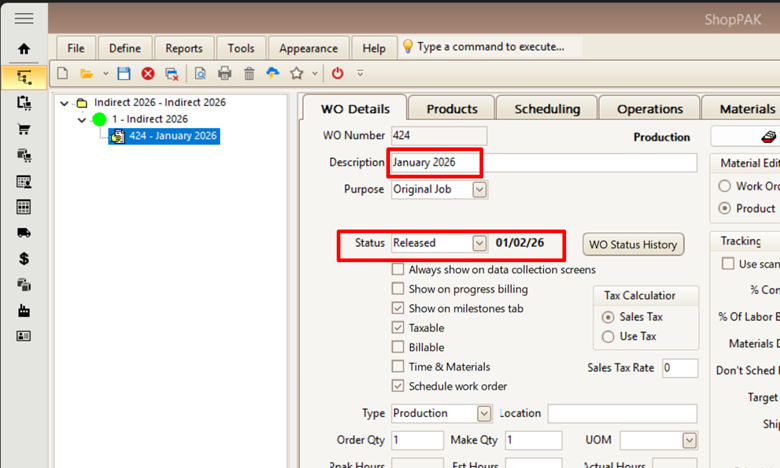Uncheck the Taxable checkbox
Image resolution: width=780 pixels, height=468 pixels.
(399, 328)
